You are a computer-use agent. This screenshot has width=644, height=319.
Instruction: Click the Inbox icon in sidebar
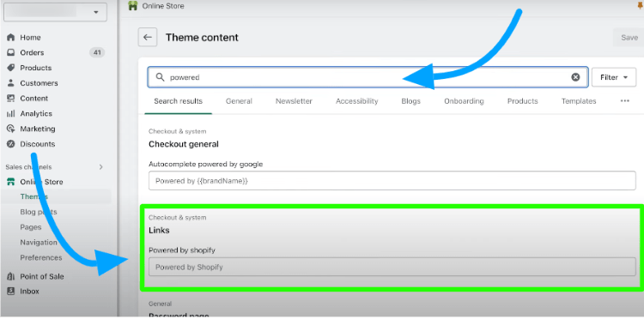tap(11, 291)
